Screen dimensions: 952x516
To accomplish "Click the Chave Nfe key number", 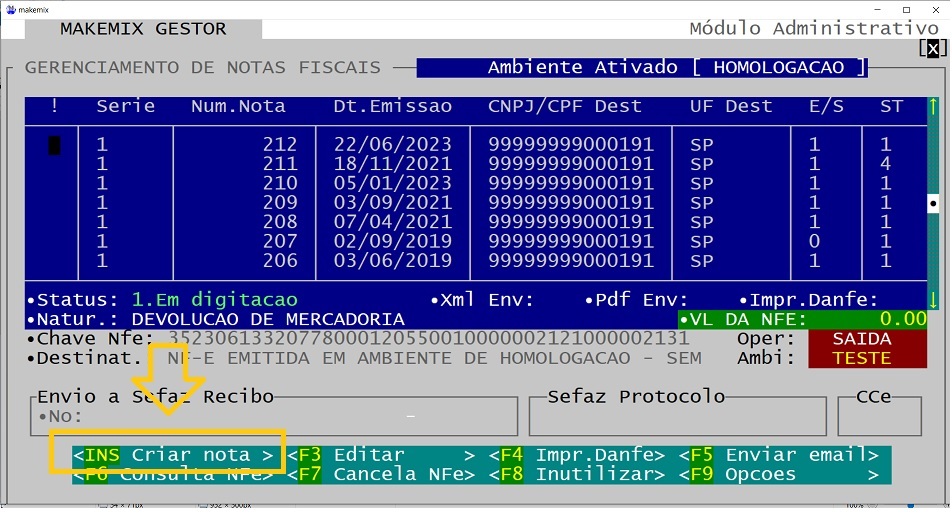I will (428, 338).
